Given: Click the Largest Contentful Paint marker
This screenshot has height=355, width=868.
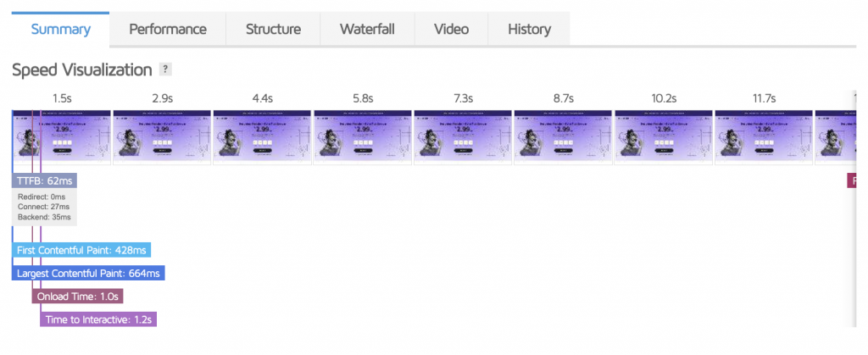Looking at the screenshot, I should pyautogui.click(x=88, y=273).
